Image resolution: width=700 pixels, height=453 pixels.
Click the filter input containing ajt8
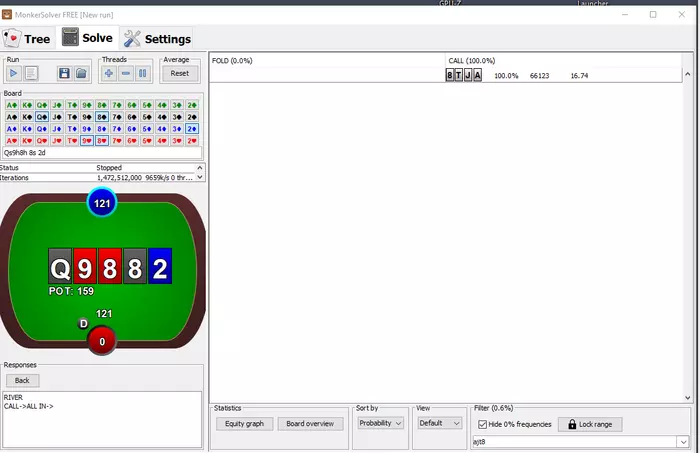(575, 442)
